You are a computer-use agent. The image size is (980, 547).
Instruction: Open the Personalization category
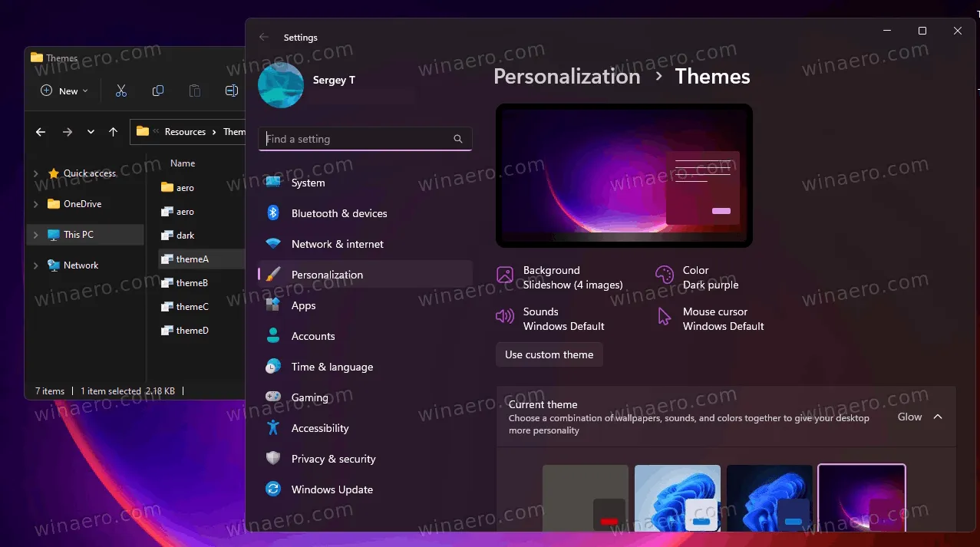click(365, 275)
